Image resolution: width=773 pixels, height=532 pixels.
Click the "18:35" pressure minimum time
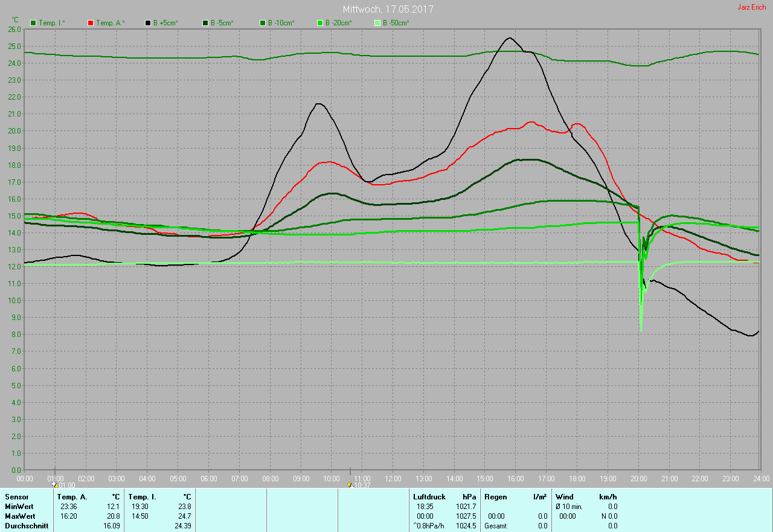coord(425,507)
